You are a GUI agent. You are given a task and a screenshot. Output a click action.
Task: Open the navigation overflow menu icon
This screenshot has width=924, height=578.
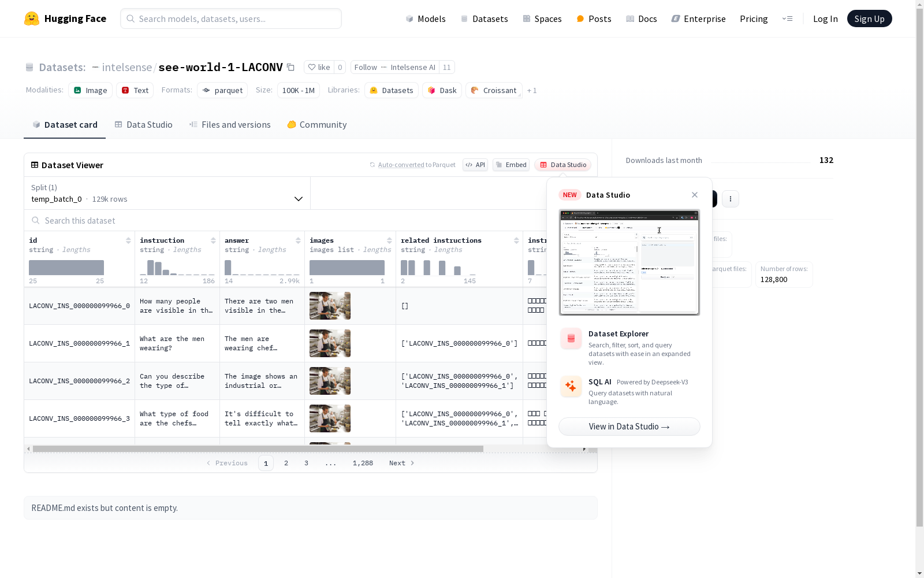tap(788, 18)
